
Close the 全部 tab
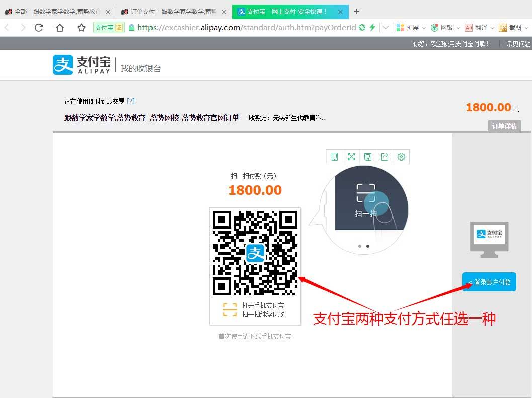coord(108,12)
